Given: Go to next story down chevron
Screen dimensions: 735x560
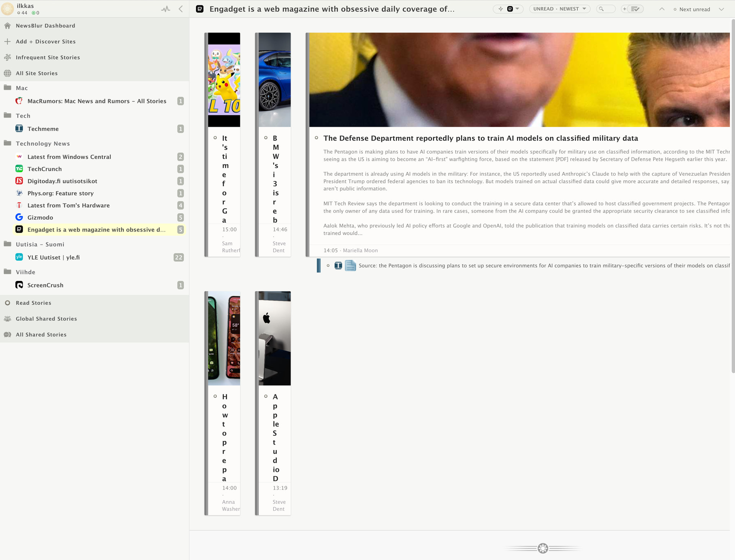Looking at the screenshot, I should (721, 9).
